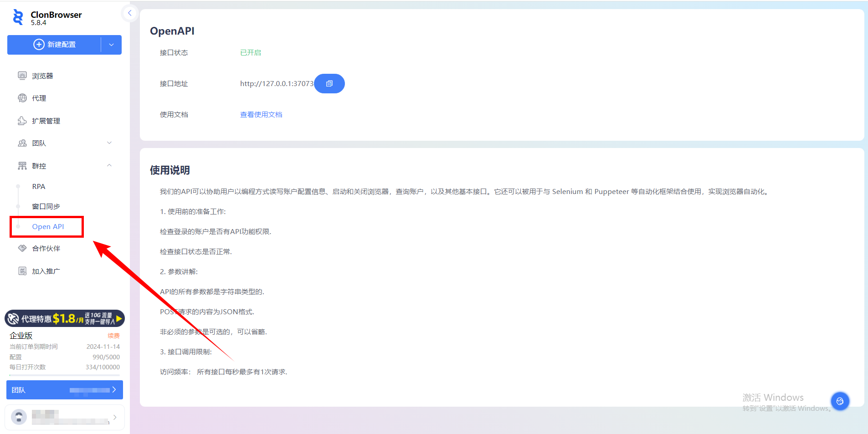Click the icon beside 群控

point(22,166)
